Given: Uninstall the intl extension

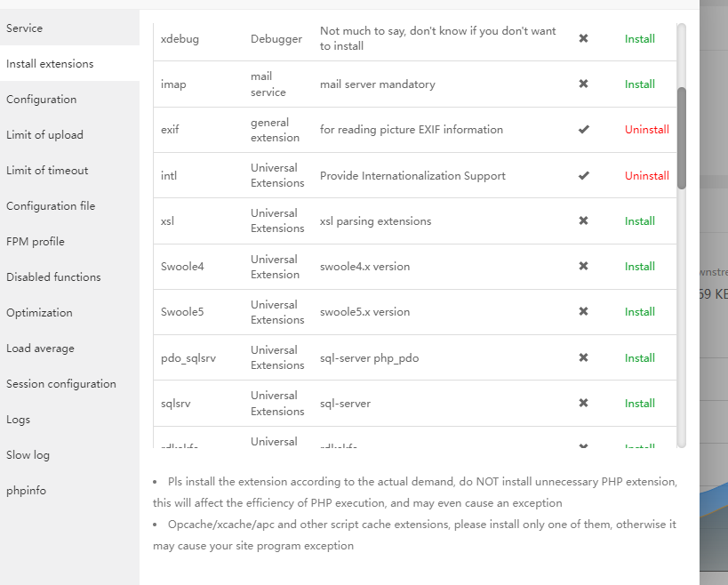Looking at the screenshot, I should (x=646, y=175).
